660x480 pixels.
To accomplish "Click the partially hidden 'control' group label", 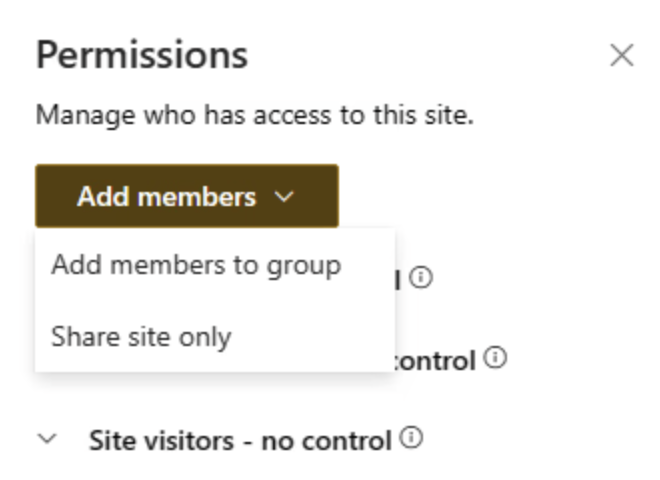I will [437, 360].
